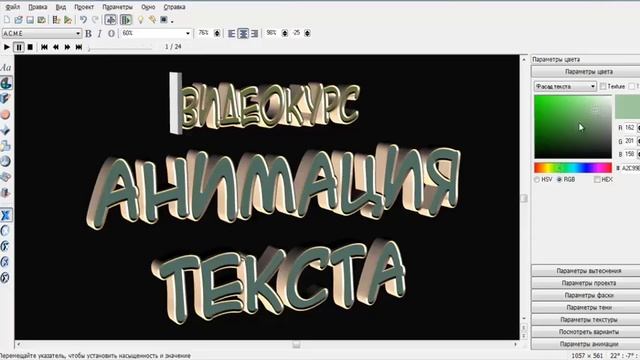Click the Undo arrow icon
Screen dimensions: 640x360
tap(83, 20)
